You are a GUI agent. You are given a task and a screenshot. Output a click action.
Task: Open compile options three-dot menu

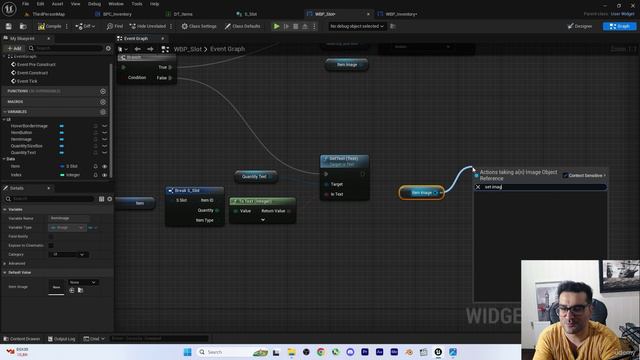67,26
